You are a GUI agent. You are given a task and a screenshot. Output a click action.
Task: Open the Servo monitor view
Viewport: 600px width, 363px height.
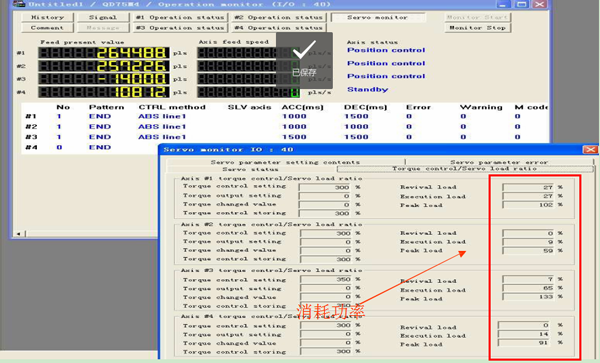point(378,17)
